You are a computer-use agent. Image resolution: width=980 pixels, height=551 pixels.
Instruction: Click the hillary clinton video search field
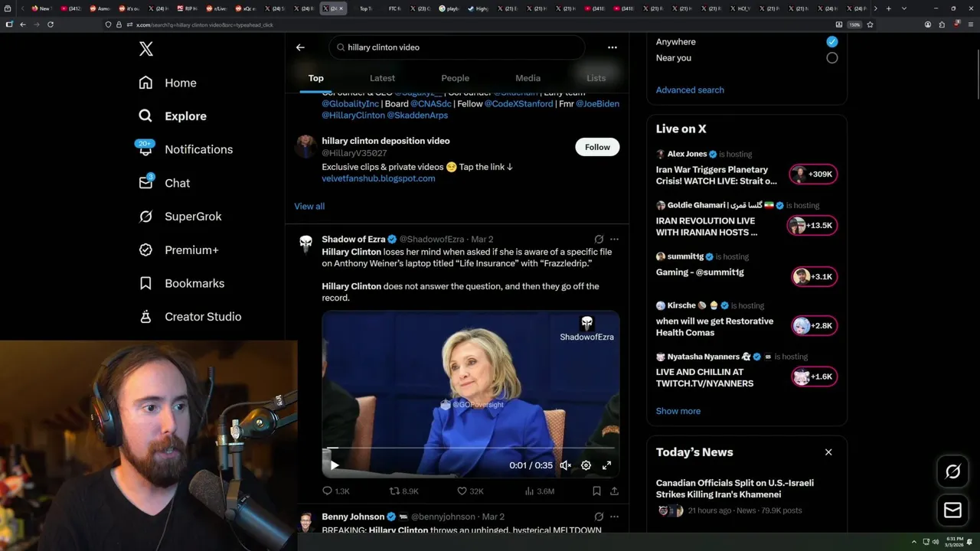click(457, 47)
